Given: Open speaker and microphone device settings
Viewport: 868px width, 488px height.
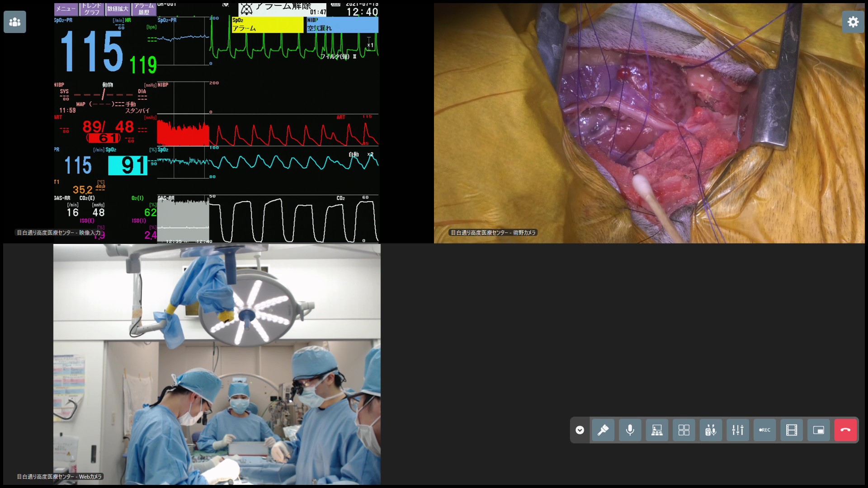Looking at the screenshot, I should click(x=711, y=430).
